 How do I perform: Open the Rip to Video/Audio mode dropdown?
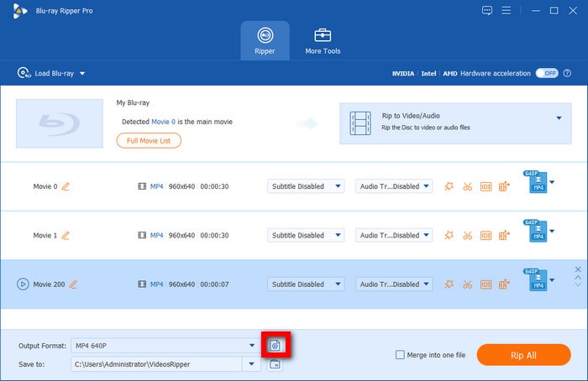tap(558, 118)
